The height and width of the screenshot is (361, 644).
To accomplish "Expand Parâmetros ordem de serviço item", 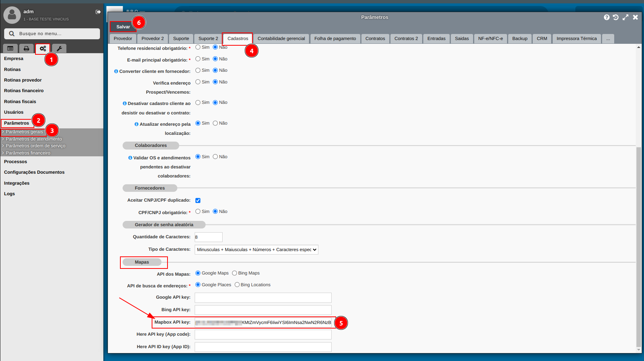I will coord(35,146).
